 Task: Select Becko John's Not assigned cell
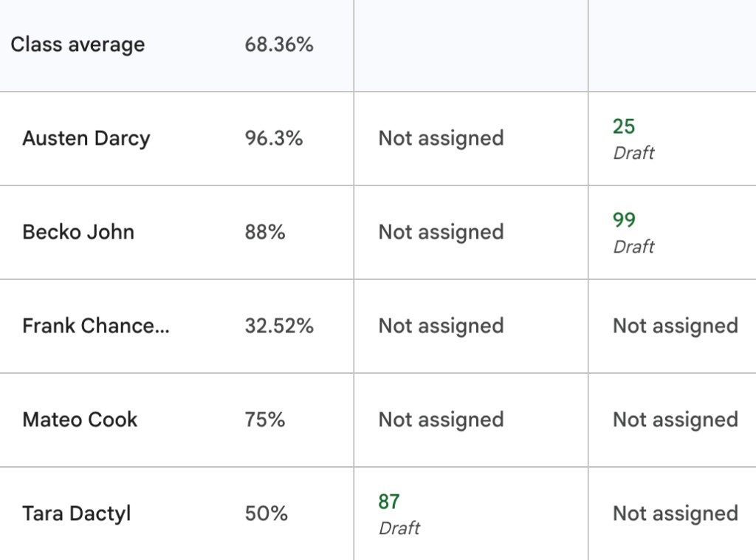[470, 232]
